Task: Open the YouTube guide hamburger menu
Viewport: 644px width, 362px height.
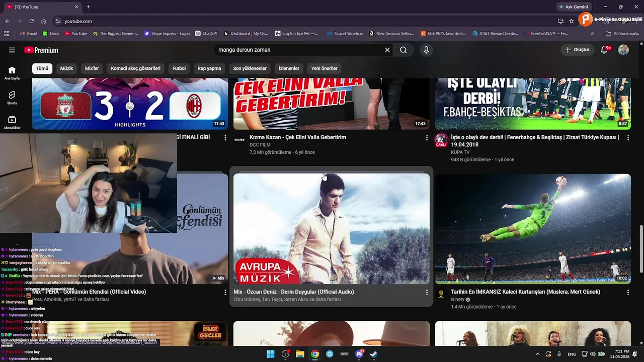Action: click(x=12, y=50)
